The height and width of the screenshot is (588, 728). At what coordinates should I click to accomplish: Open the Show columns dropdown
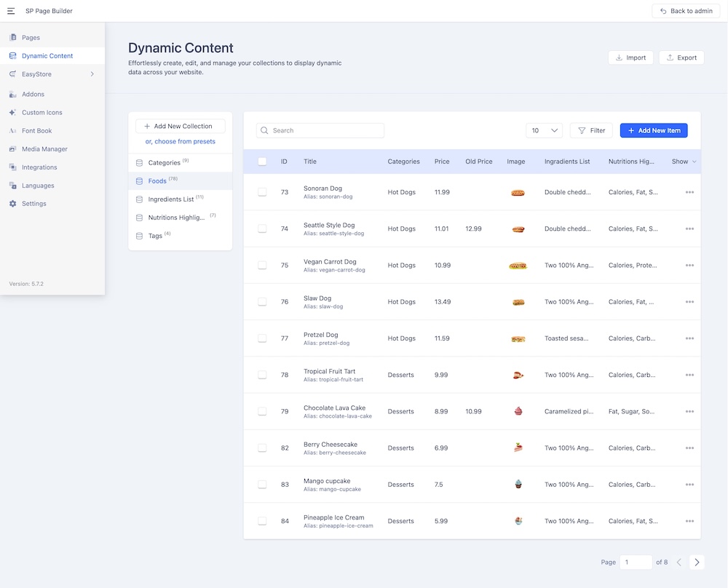(684, 162)
